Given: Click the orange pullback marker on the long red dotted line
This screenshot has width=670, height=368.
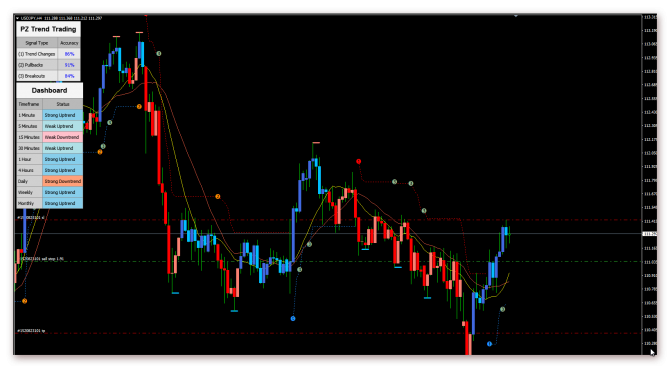Looking at the screenshot, I should click(x=217, y=197).
